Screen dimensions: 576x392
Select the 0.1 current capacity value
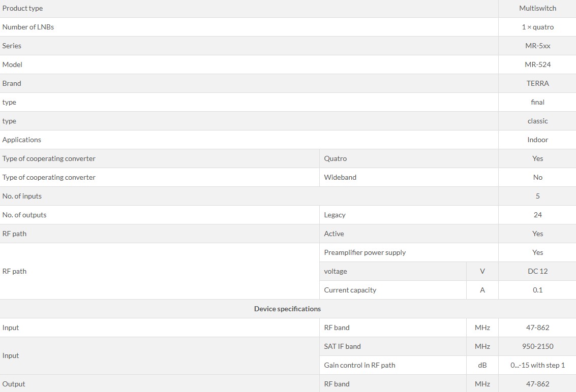click(537, 290)
